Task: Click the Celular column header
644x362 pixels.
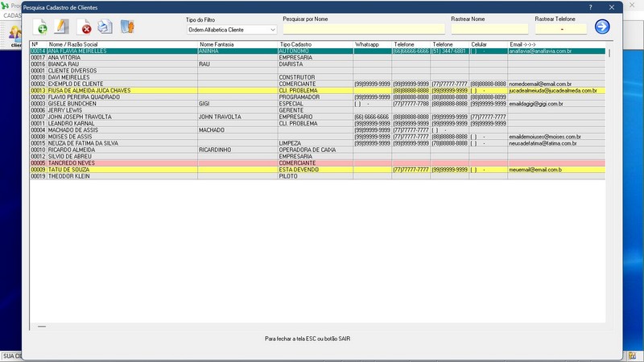Action: [x=489, y=44]
